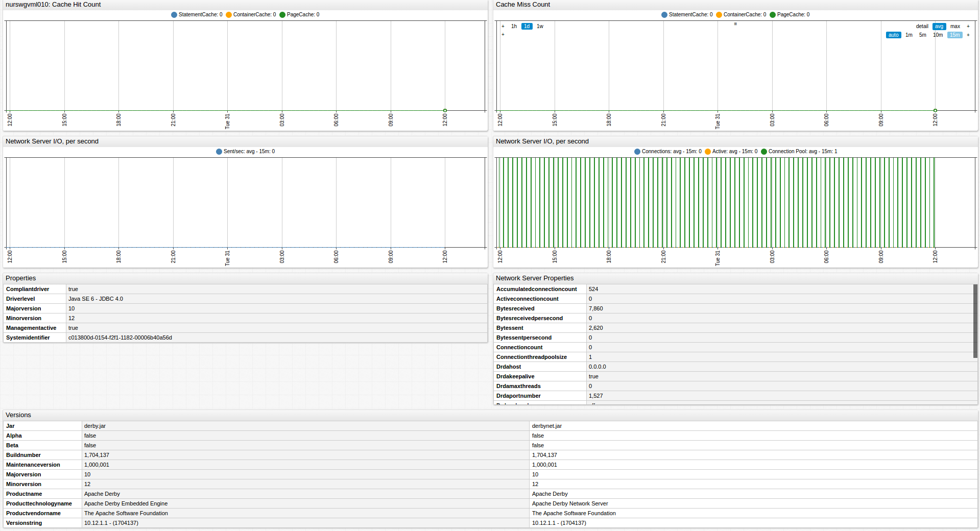Expand time range options plus beside 1h
This screenshot has height=531, width=980.
[x=503, y=27]
